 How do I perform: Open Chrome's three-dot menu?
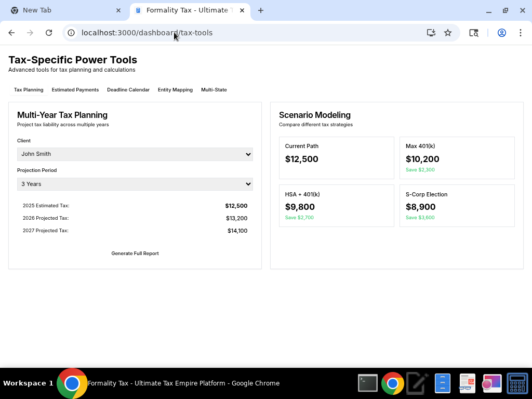pos(520,33)
